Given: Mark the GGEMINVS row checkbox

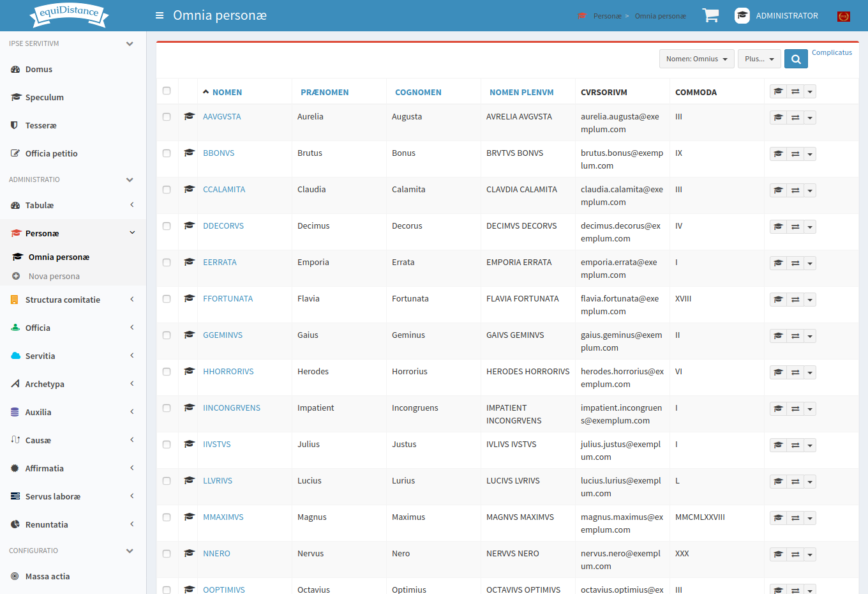Looking at the screenshot, I should pyautogui.click(x=167, y=335).
